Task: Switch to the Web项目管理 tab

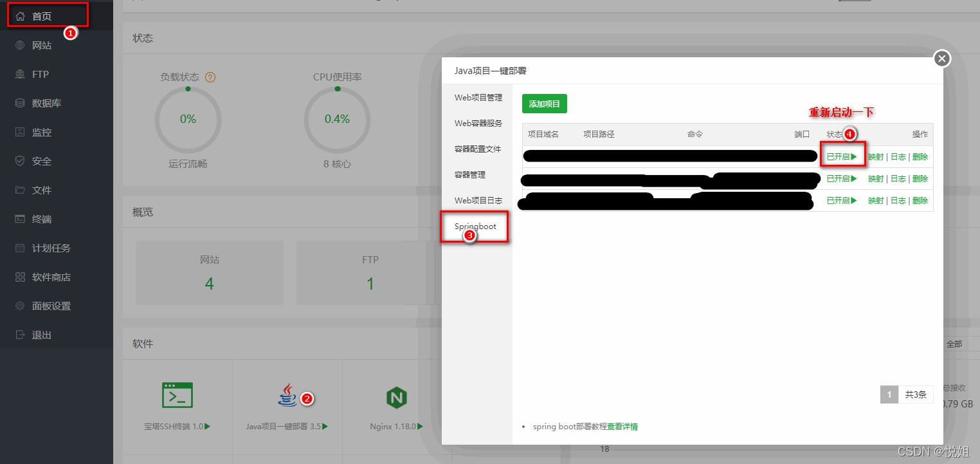Action: [477, 98]
